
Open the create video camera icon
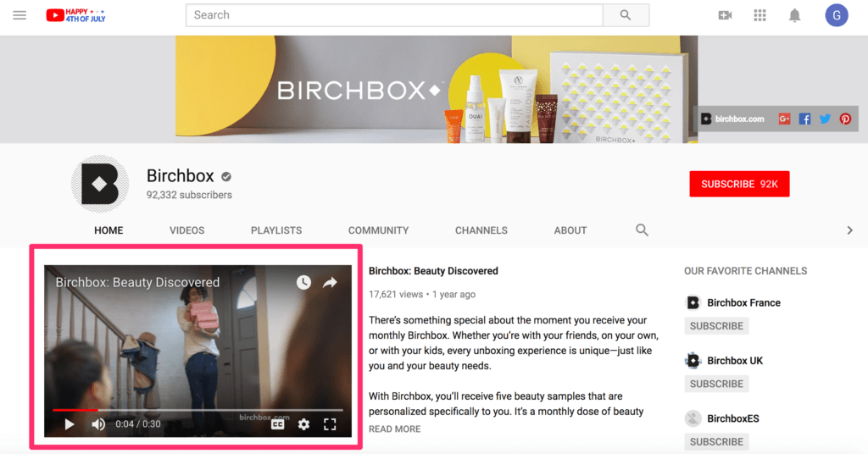[725, 15]
